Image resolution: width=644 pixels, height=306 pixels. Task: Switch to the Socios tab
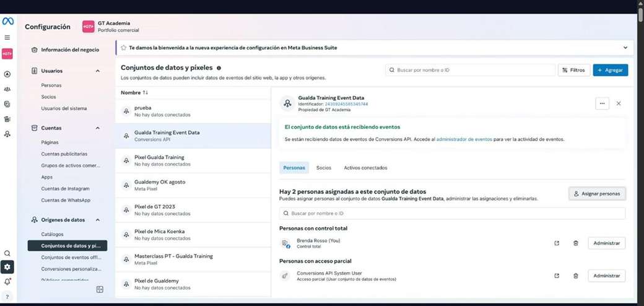(x=324, y=168)
